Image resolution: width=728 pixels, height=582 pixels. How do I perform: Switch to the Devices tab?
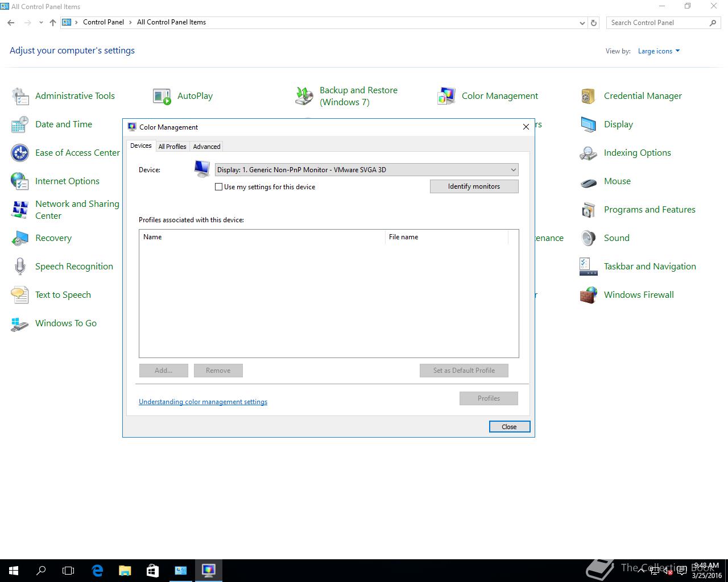pyautogui.click(x=141, y=146)
